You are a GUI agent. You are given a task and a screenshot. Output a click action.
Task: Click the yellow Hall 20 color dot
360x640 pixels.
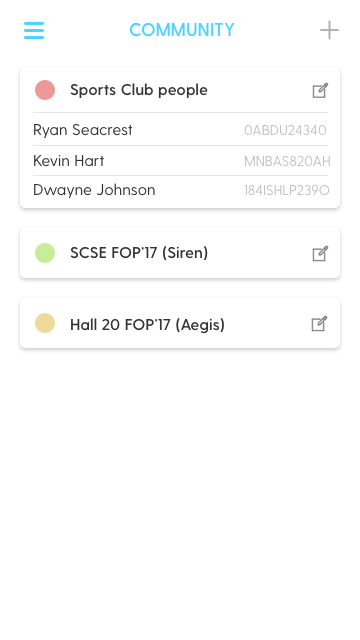pos(45,323)
